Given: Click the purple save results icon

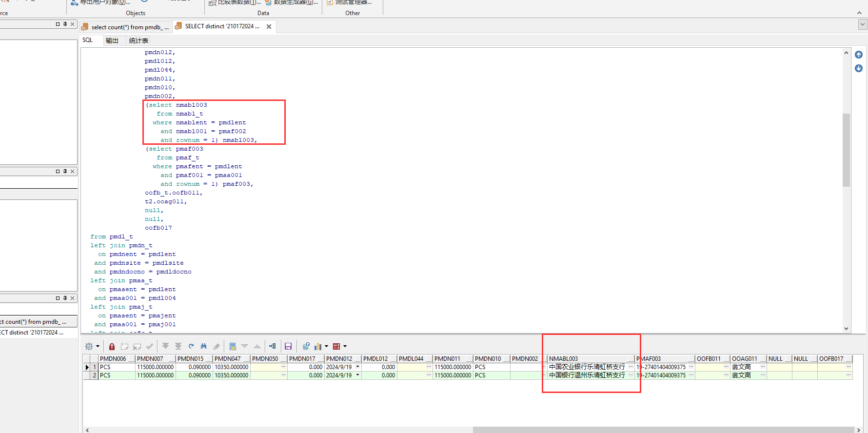Looking at the screenshot, I should (288, 346).
